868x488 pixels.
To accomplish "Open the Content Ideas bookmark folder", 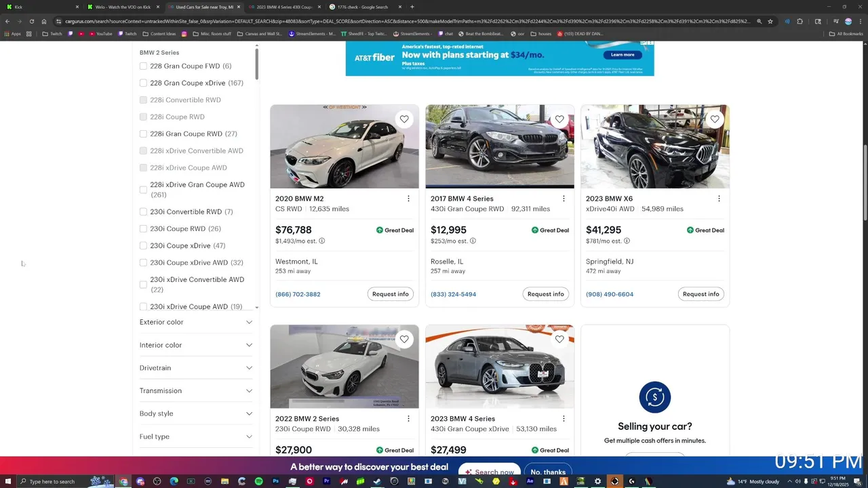I will click(159, 33).
